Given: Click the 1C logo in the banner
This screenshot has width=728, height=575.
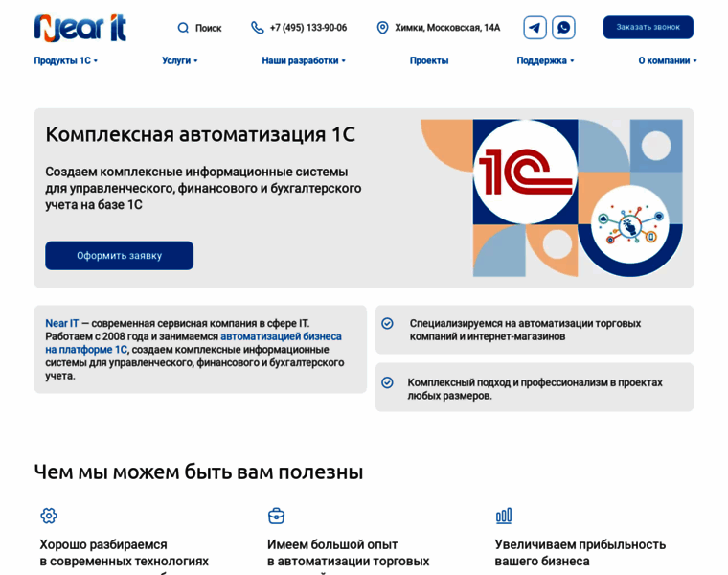Looking at the screenshot, I should pos(526,172).
